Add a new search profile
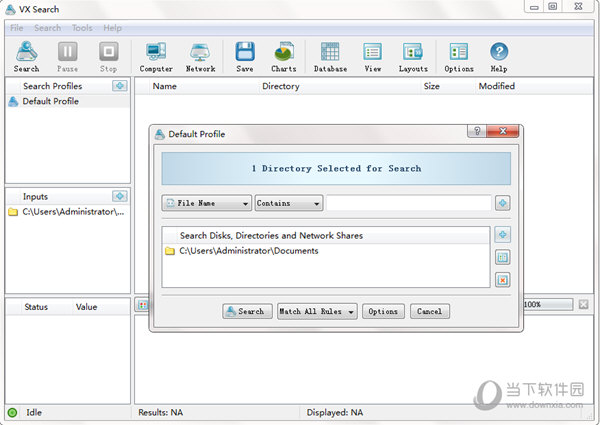This screenshot has width=600, height=425. [120, 86]
